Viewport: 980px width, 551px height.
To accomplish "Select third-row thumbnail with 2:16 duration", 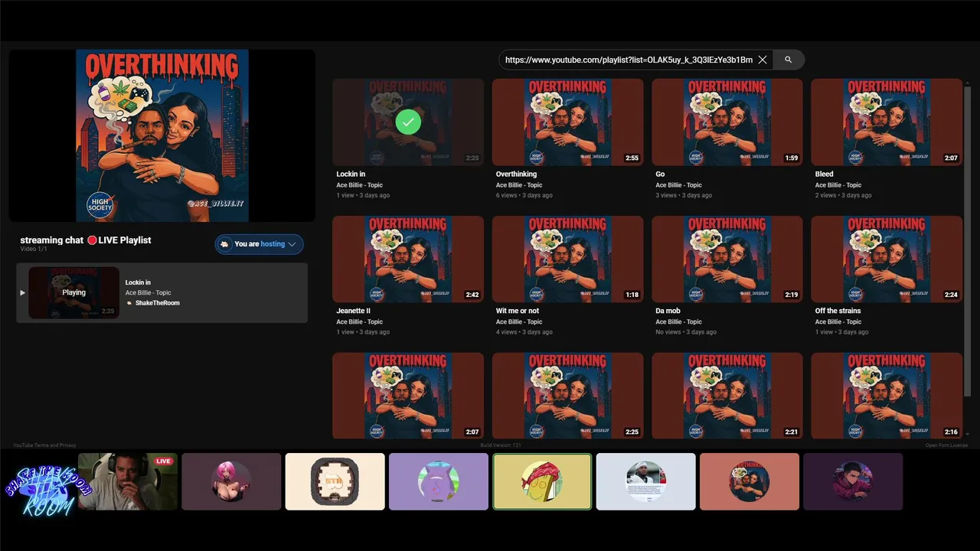I will pos(887,396).
